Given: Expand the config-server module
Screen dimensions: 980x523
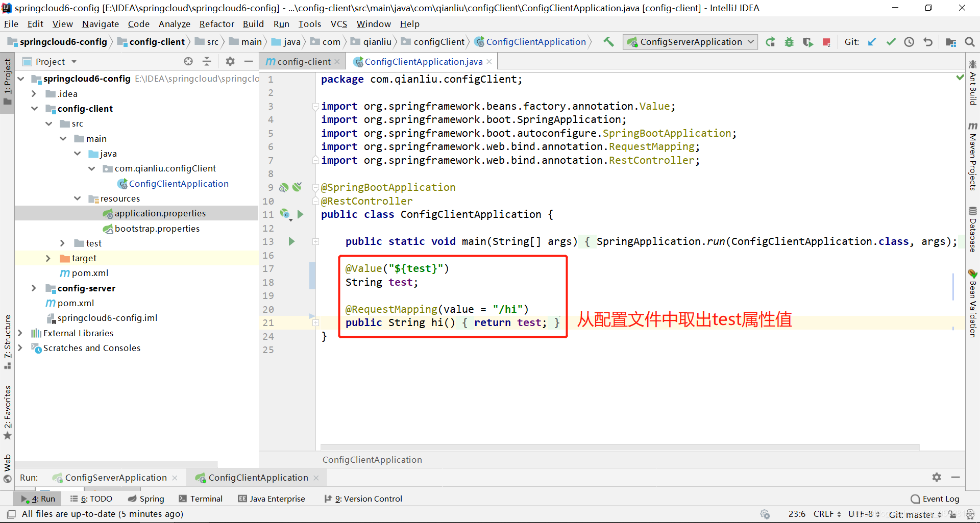Looking at the screenshot, I should coord(34,288).
